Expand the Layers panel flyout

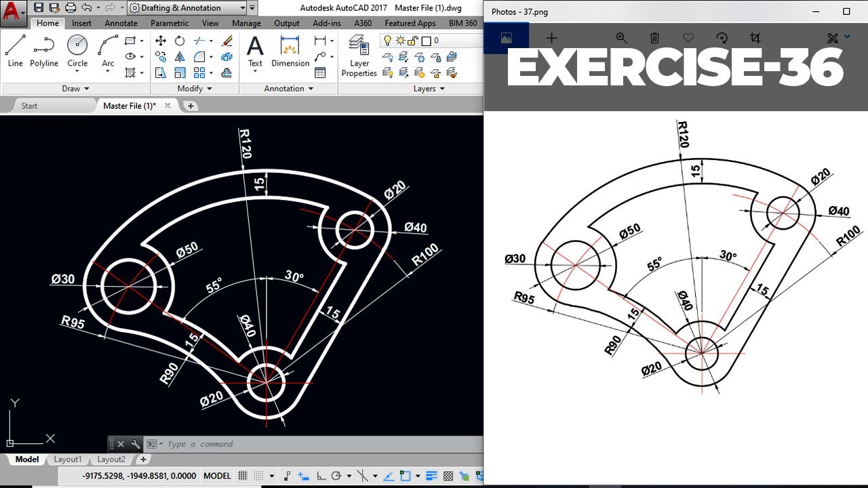coord(429,88)
